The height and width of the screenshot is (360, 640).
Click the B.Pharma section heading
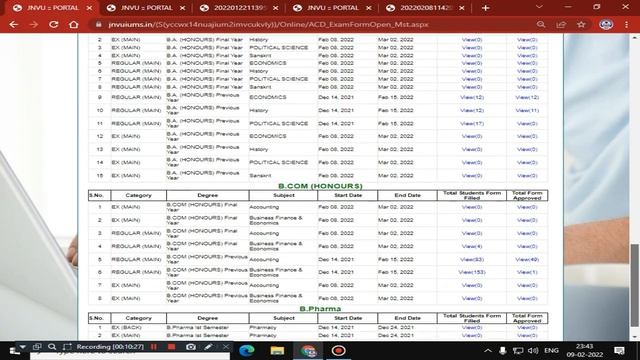point(320,309)
